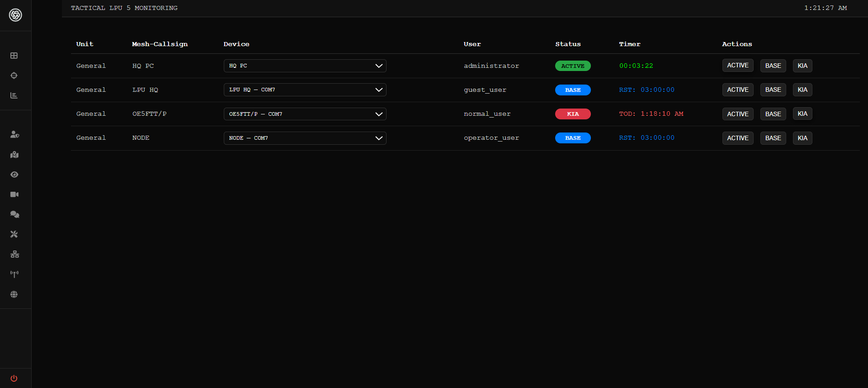The width and height of the screenshot is (868, 388).
Task: Click the eye monitoring icon in sidebar
Action: tap(14, 175)
